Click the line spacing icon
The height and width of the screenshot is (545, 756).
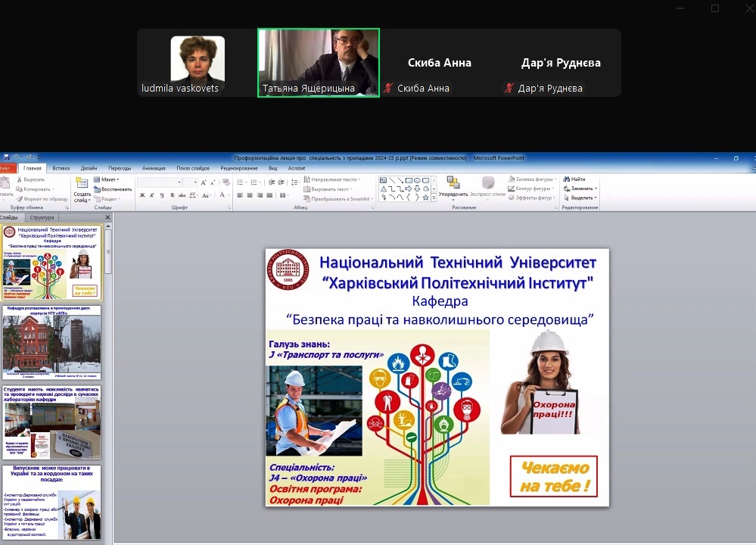pos(295,182)
